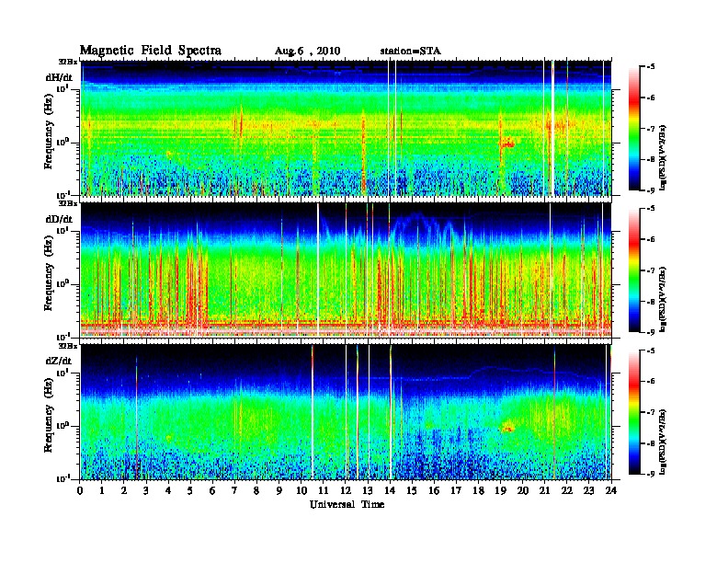Click the "12" hour tick label
Image resolution: width=728 pixels, height=563 pixels.
[x=346, y=491]
